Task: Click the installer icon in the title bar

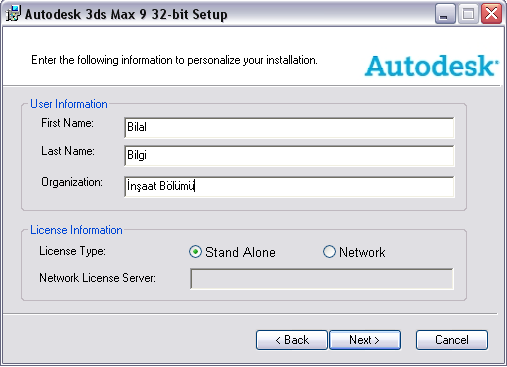Action: coord(13,14)
